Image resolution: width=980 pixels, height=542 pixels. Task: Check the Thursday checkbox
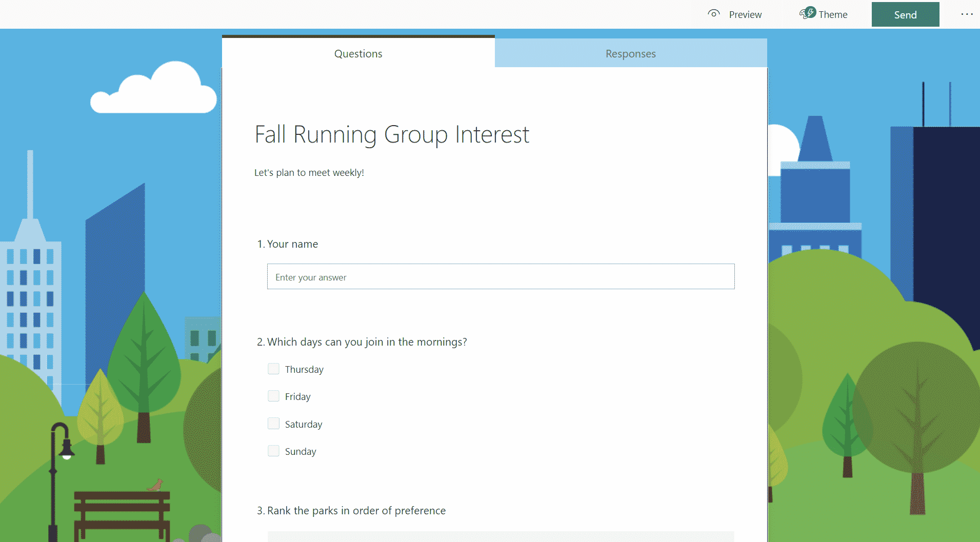tap(273, 369)
